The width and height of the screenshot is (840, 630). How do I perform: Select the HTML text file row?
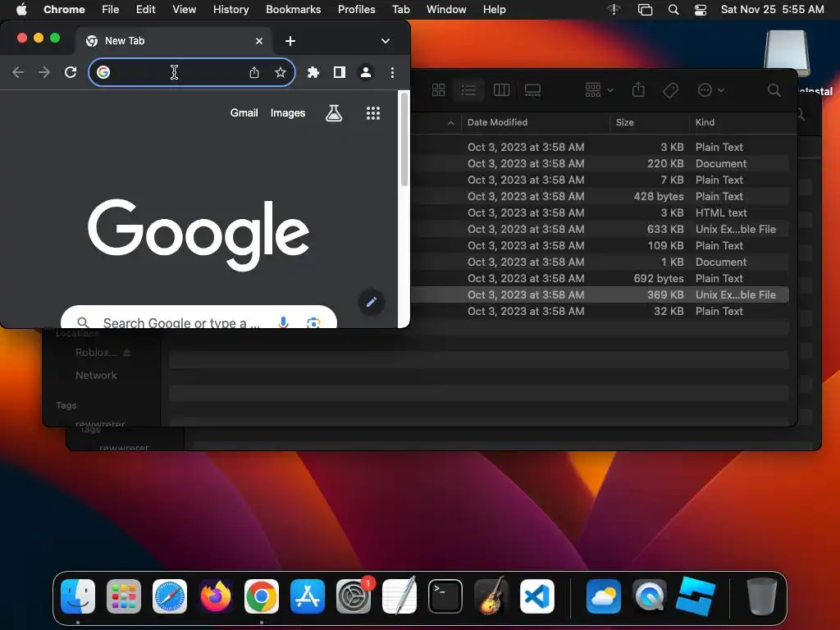(x=599, y=212)
